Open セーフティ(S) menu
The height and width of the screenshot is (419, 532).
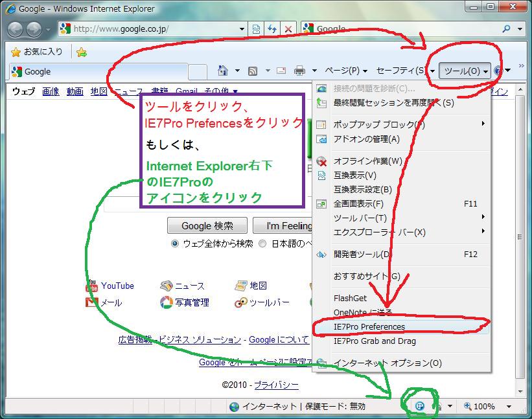click(x=405, y=71)
